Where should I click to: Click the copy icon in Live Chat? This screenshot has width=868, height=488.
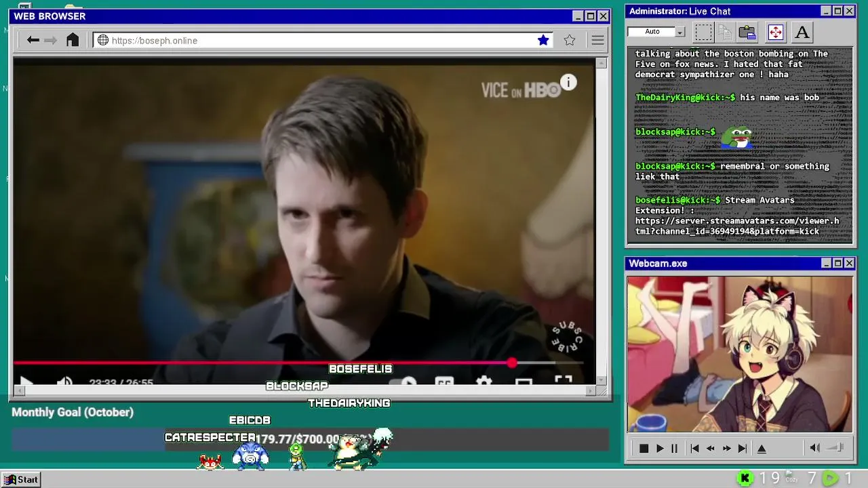(725, 32)
